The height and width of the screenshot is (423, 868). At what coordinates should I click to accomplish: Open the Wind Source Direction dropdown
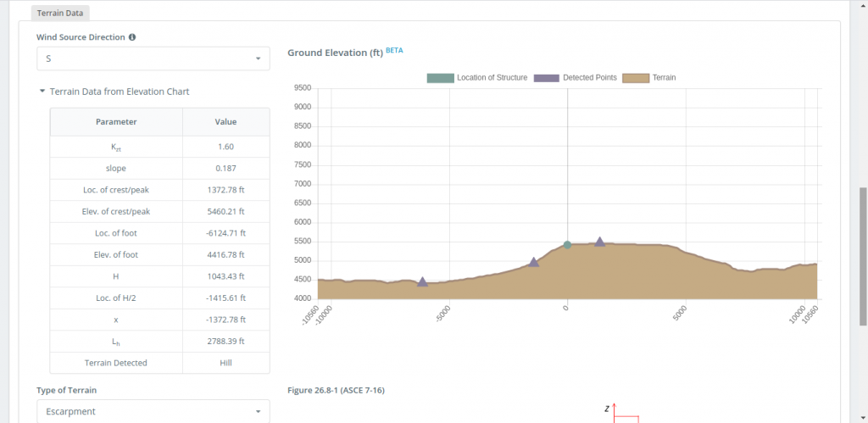pos(153,58)
